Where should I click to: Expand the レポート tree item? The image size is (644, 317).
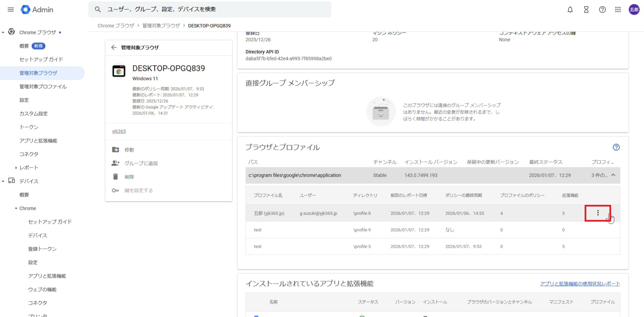[16, 168]
